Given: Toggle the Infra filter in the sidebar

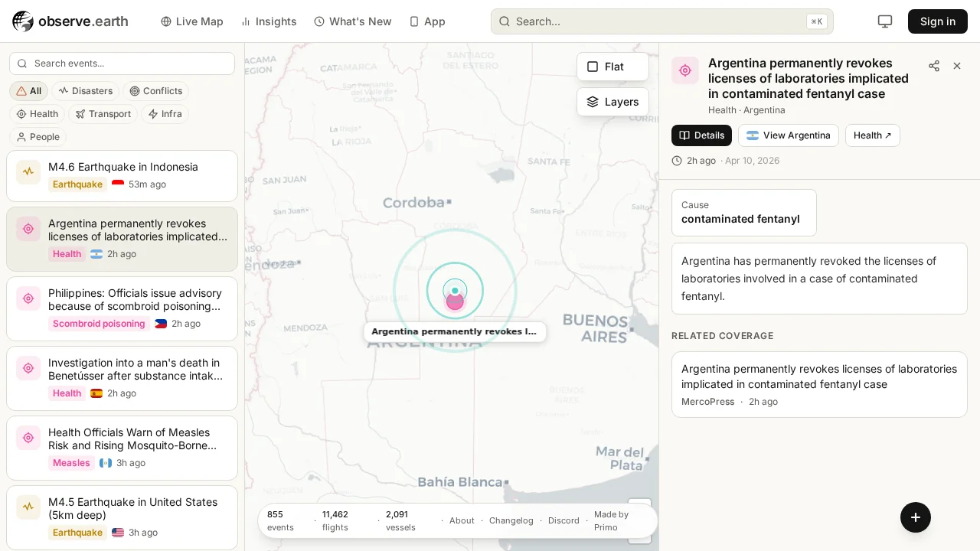Looking at the screenshot, I should (165, 114).
